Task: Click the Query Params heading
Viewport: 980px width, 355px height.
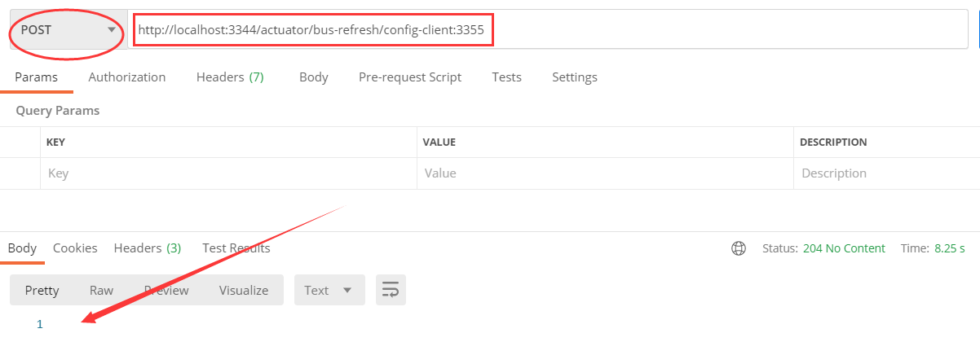Action: coord(58,111)
